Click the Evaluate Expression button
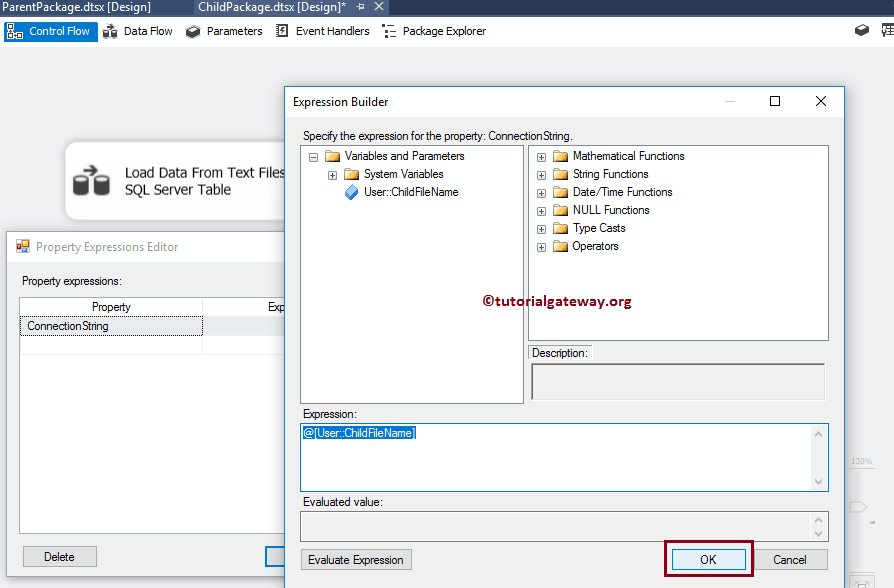The height and width of the screenshot is (588, 894). (356, 560)
